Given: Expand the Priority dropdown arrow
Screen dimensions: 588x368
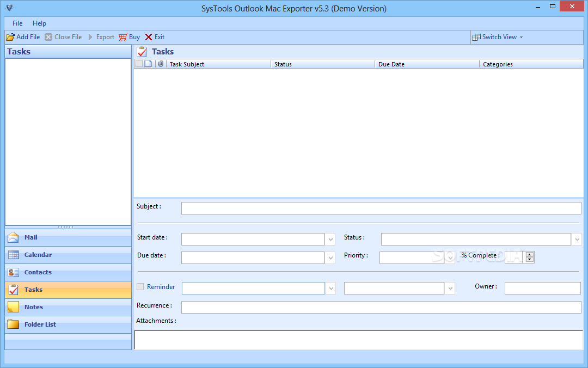Looking at the screenshot, I should pyautogui.click(x=450, y=257).
